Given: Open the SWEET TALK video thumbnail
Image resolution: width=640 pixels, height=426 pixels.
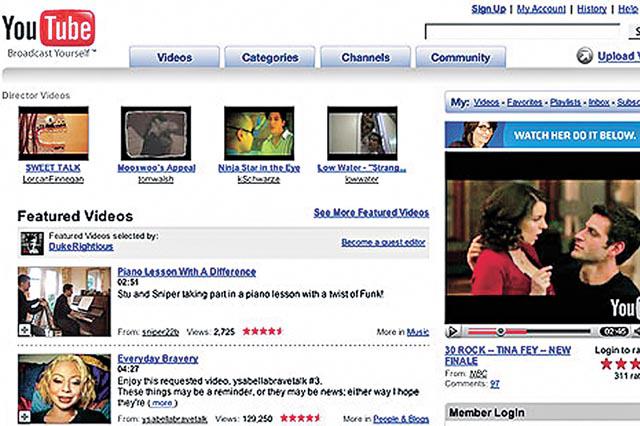Looking at the screenshot, I should (x=53, y=133).
